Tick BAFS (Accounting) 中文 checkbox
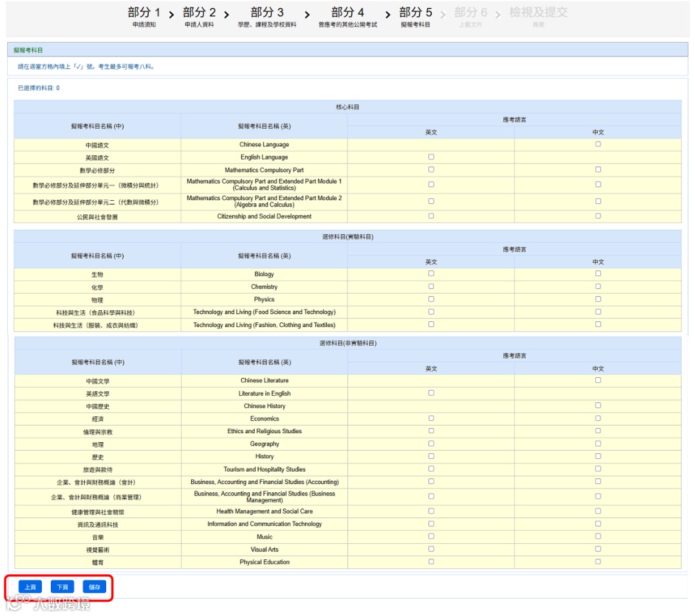This screenshot has height=616, width=695. coord(598,481)
